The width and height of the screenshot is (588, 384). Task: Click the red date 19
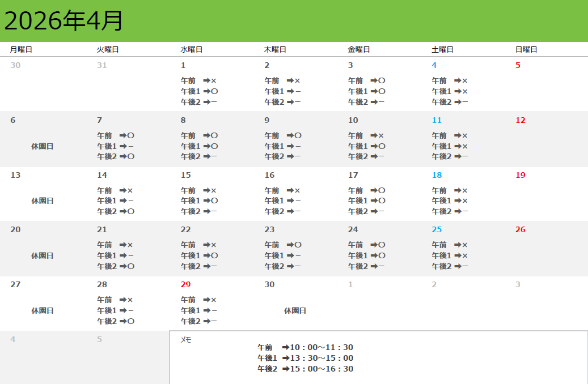(520, 175)
